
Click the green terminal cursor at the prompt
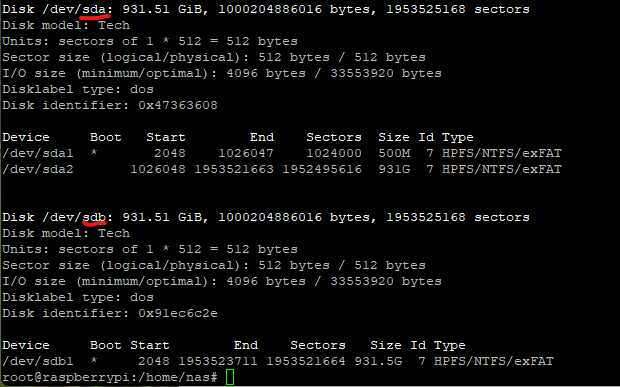click(230, 377)
